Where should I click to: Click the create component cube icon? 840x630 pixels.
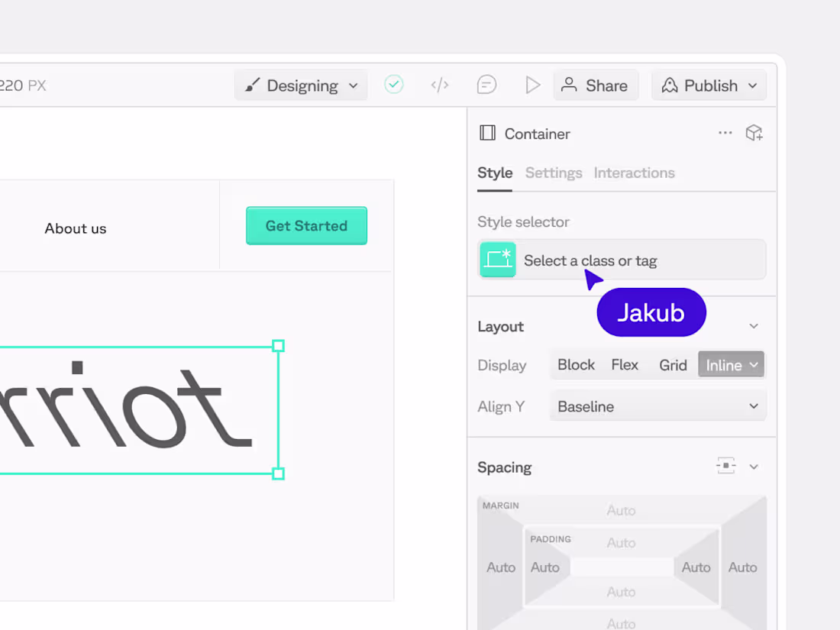[x=754, y=133]
